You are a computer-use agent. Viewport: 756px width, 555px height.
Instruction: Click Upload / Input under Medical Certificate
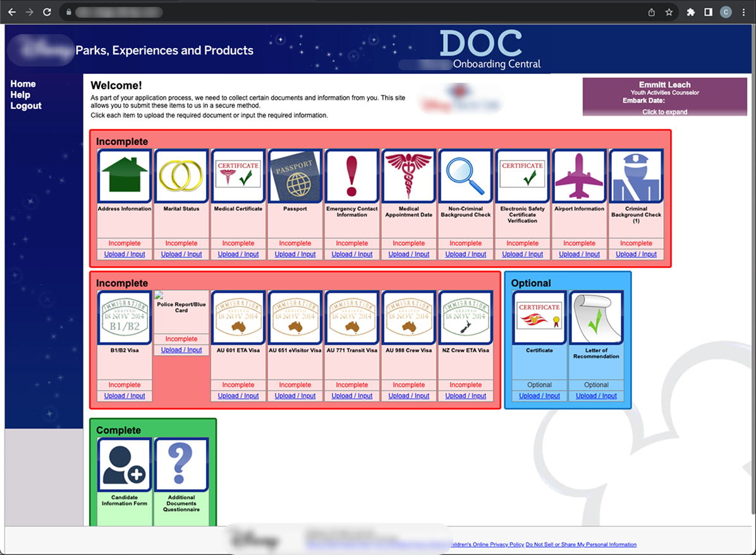click(238, 254)
